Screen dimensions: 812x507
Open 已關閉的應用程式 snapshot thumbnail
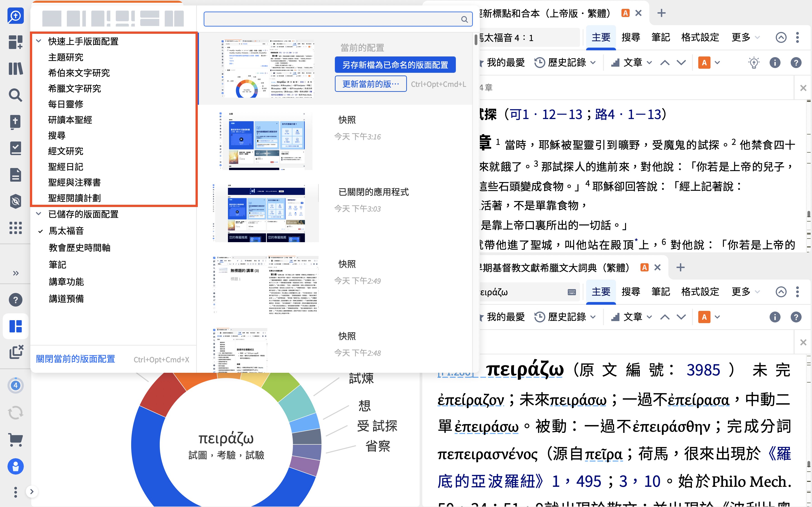pos(265,213)
